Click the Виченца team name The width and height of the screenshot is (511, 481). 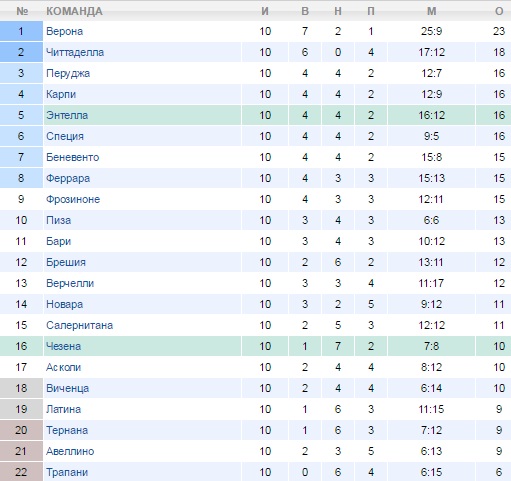point(68,388)
